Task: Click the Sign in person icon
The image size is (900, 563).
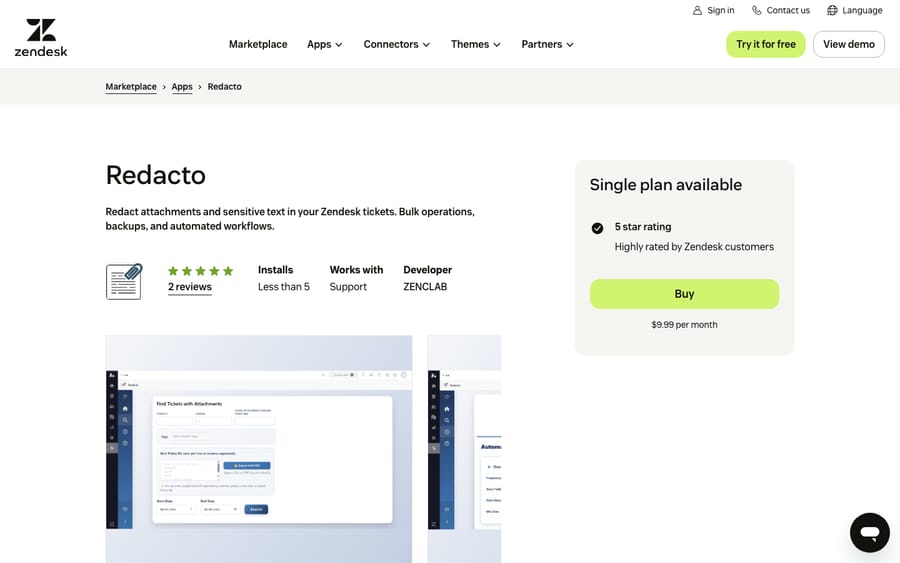Action: pos(697,10)
